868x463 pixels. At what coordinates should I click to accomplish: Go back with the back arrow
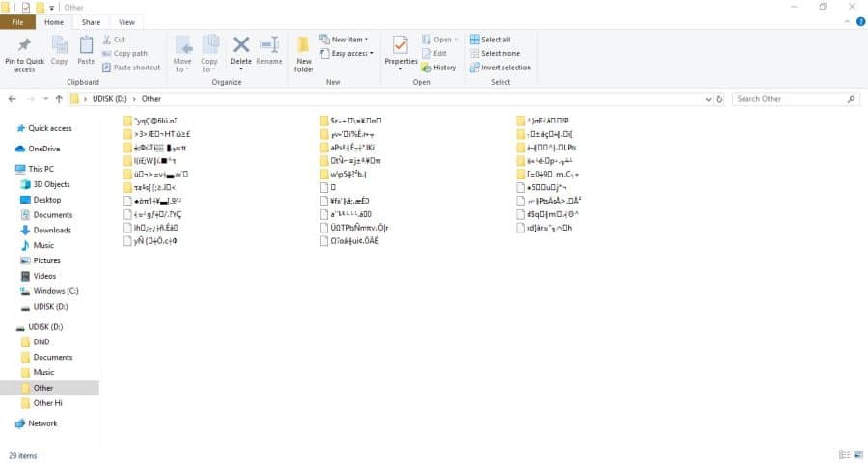tap(13, 99)
